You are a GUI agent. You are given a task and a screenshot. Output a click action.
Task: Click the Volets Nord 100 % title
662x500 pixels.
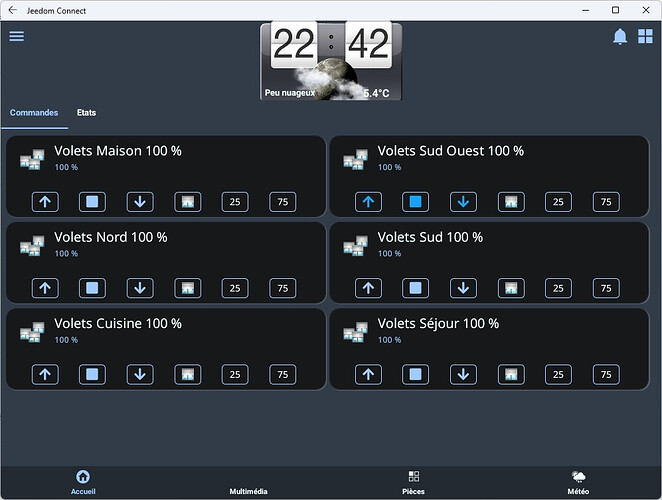pos(111,237)
